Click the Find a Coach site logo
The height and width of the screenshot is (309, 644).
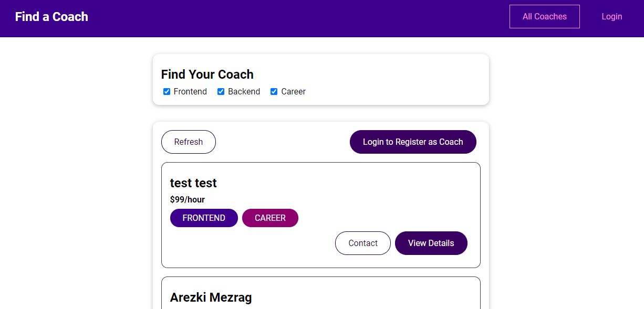point(51,17)
